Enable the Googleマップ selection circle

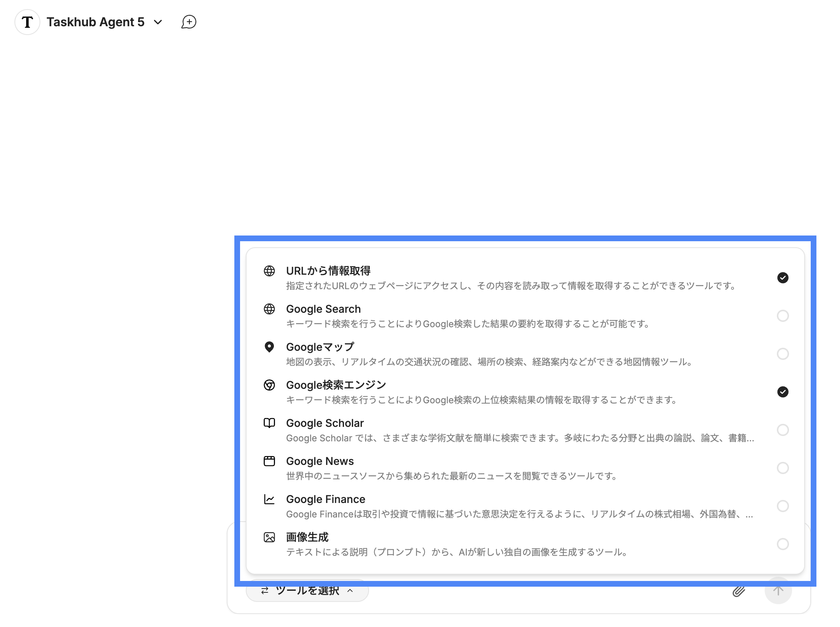coord(783,354)
